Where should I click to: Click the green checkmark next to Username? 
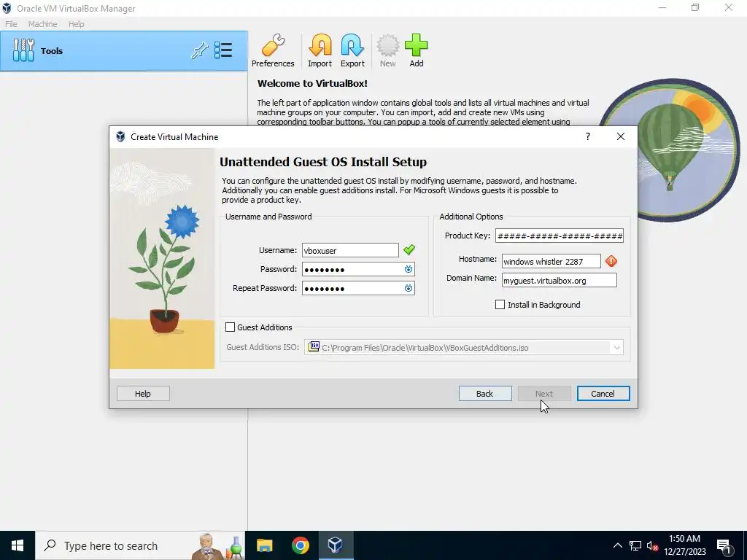tap(409, 249)
